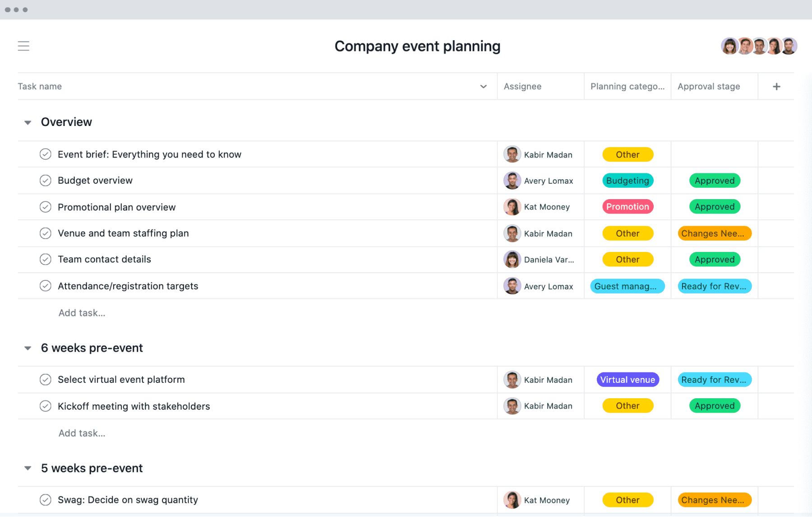The image size is (812, 517).
Task: Click the pink Promotion category tag
Action: (x=627, y=207)
